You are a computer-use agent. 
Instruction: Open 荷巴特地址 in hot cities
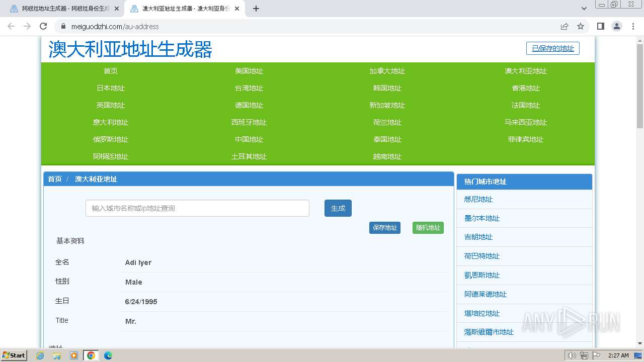tap(482, 256)
